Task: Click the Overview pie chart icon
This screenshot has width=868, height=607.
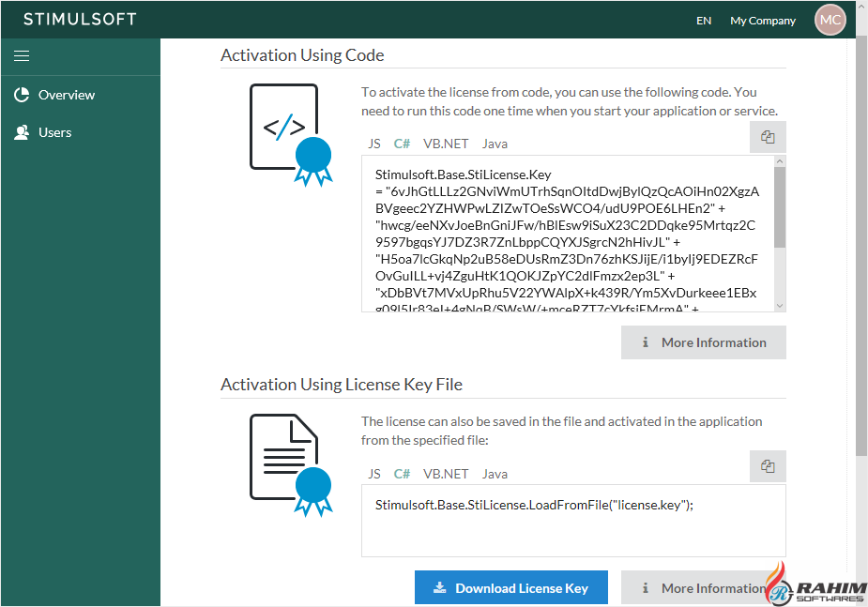Action: (x=22, y=95)
